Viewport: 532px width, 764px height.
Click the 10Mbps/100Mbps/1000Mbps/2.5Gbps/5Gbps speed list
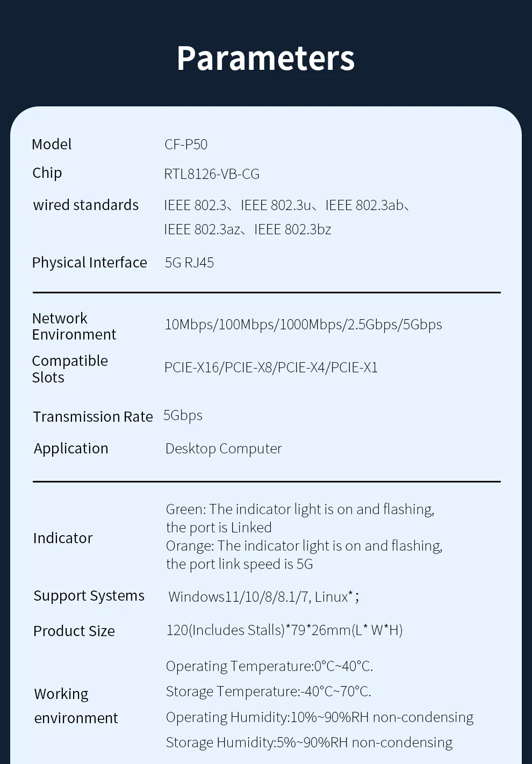click(x=303, y=325)
